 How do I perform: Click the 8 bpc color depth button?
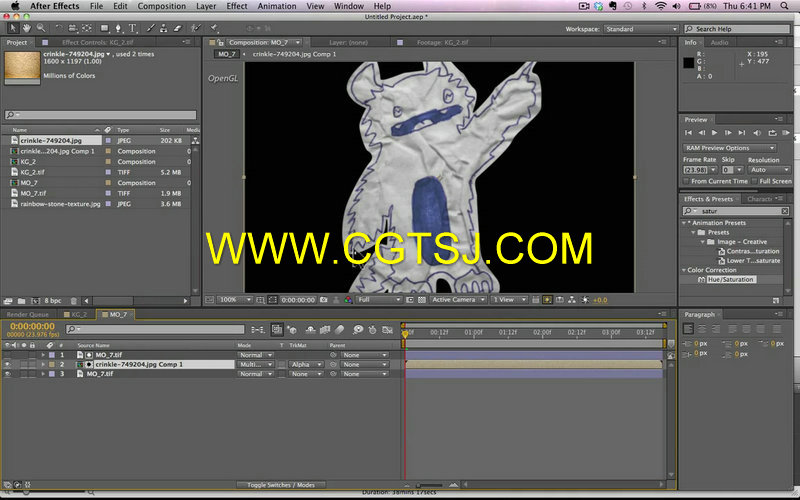(53, 301)
